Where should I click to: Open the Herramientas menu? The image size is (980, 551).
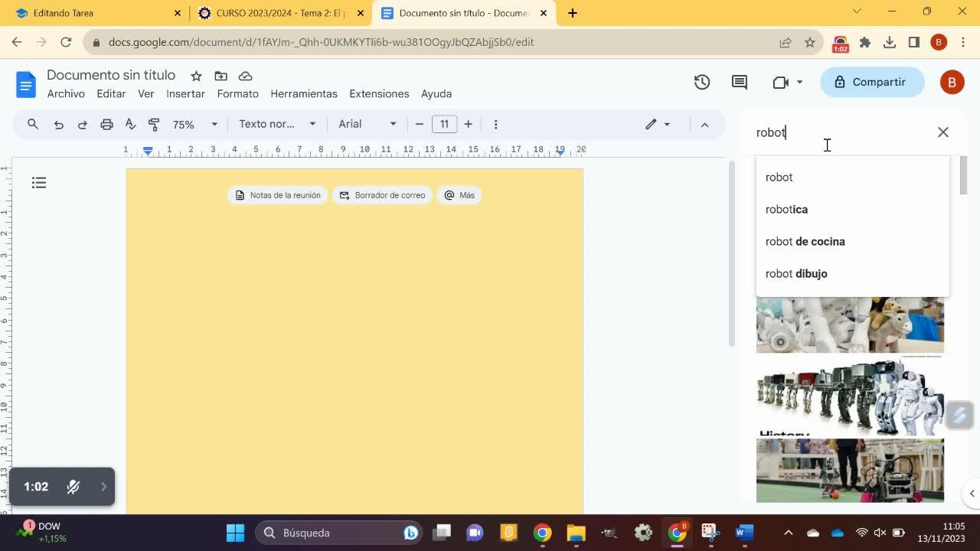(x=304, y=93)
